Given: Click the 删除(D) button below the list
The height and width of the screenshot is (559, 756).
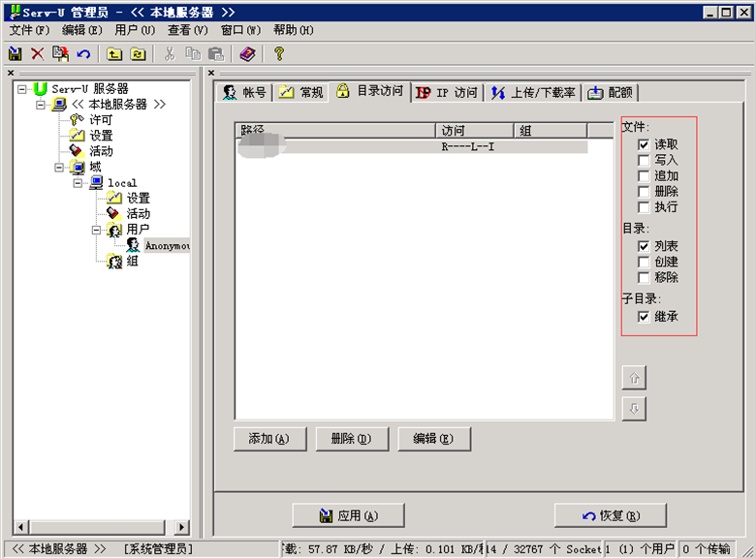Looking at the screenshot, I should tap(352, 439).
